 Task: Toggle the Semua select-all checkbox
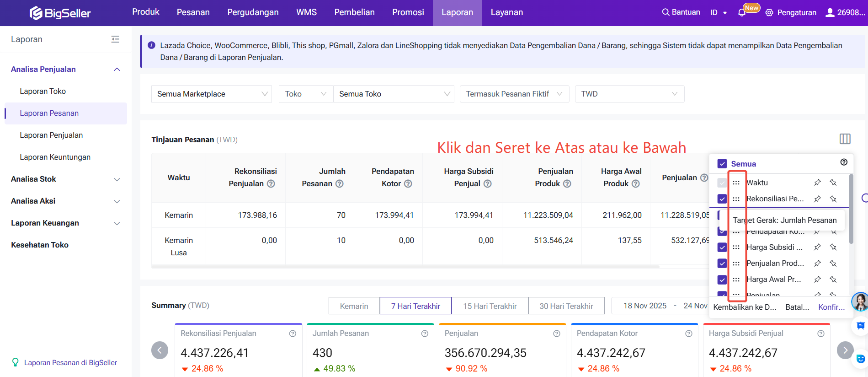722,164
